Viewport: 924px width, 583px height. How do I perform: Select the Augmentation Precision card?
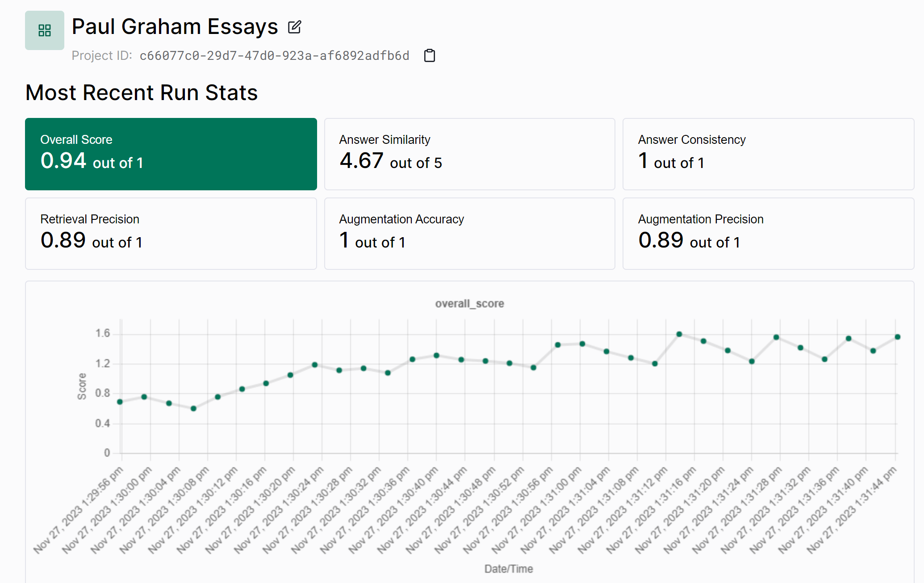pos(768,233)
